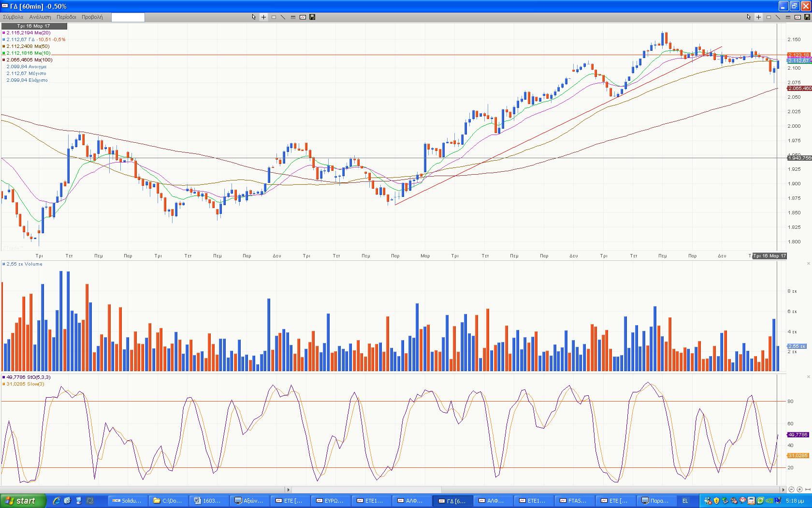Click the 2.123,18 red price tag on axis
Viewport: 812px width, 508px height.
tap(799, 55)
